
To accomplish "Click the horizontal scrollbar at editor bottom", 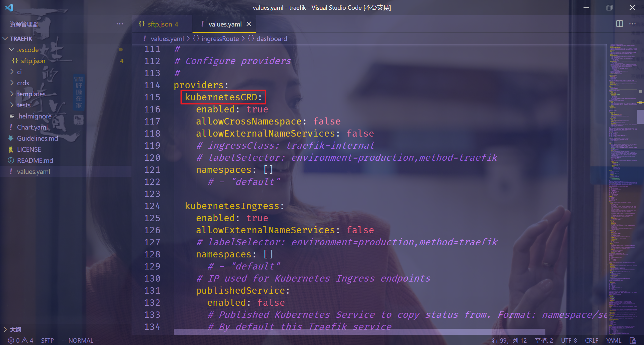I will (x=359, y=332).
